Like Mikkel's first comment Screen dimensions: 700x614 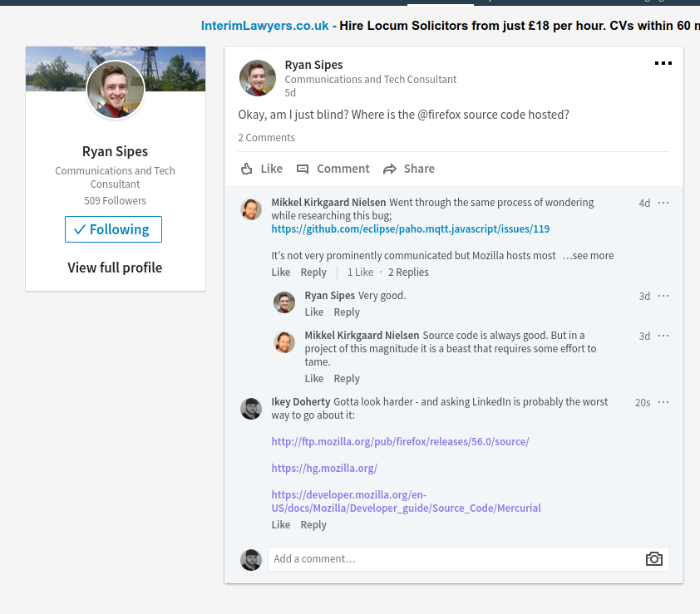click(281, 273)
